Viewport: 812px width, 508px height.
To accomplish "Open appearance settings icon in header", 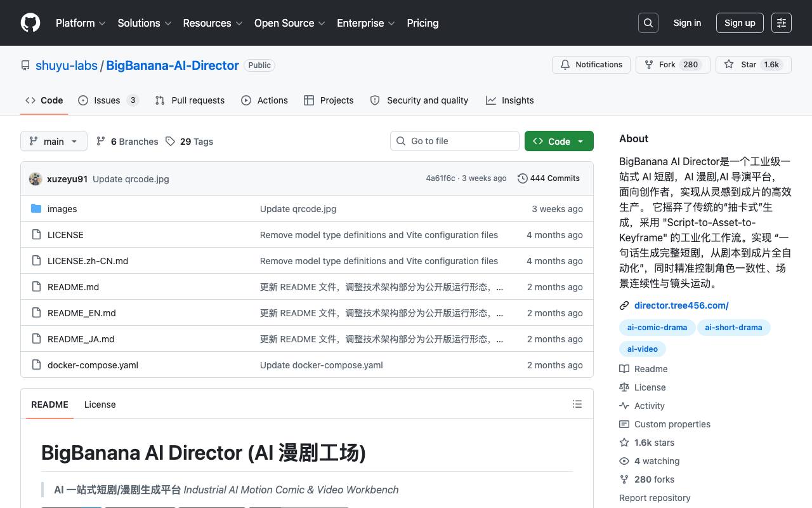I will pyautogui.click(x=782, y=23).
